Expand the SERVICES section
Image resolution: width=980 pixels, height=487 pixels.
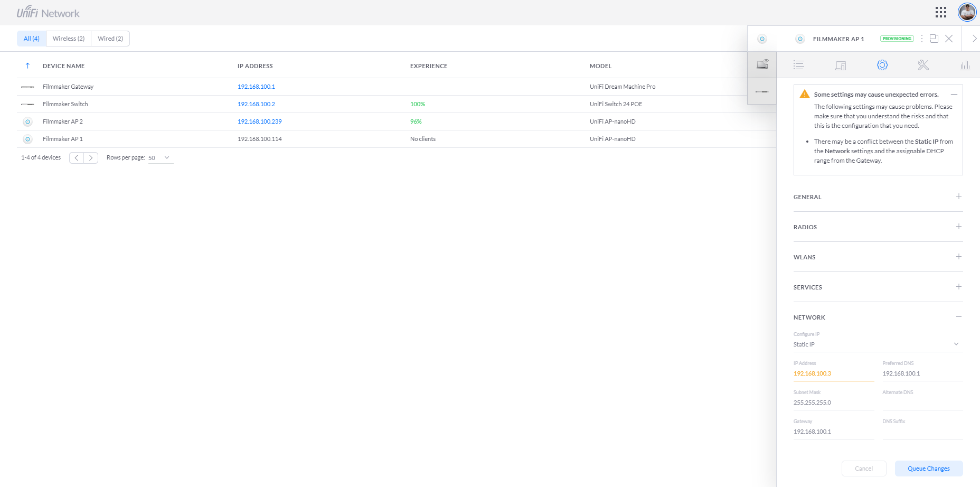tap(959, 287)
